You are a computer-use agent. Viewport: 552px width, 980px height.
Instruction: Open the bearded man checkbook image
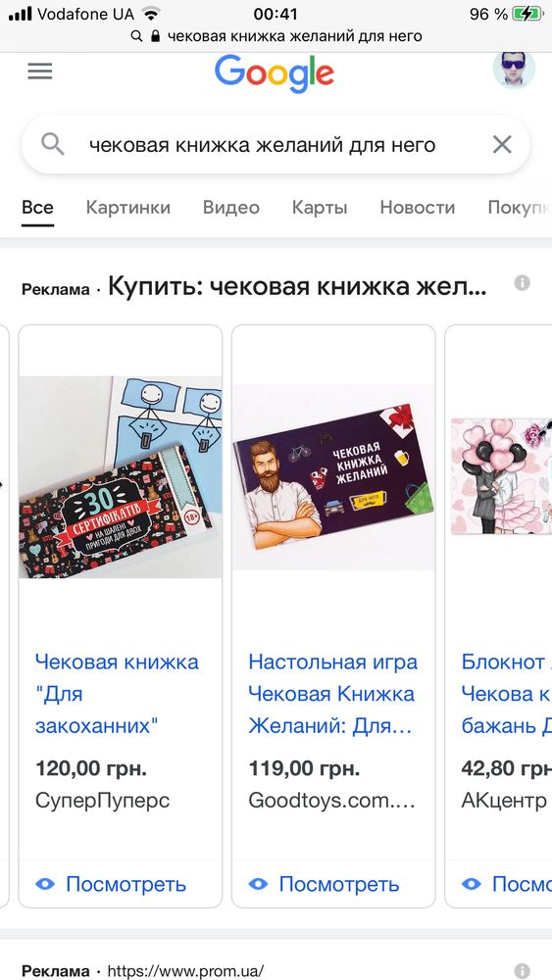333,477
